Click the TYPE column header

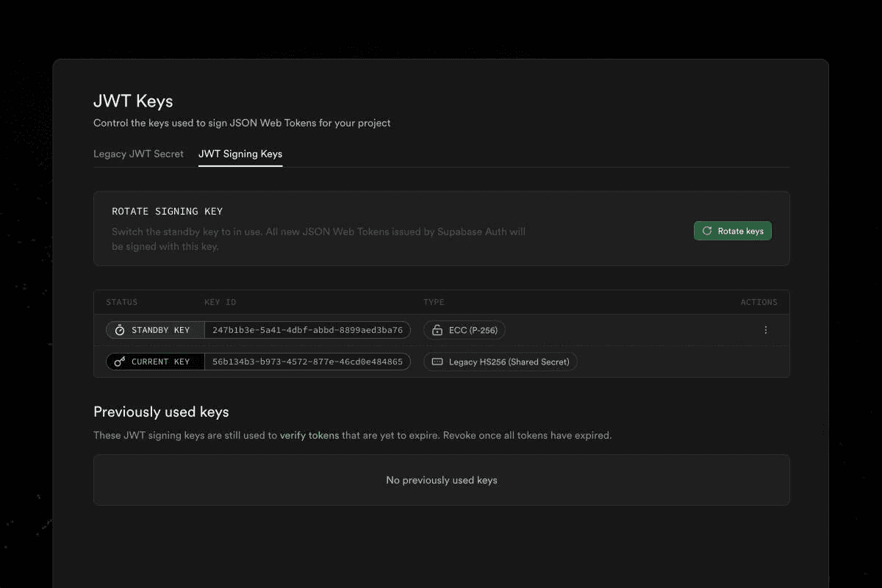click(434, 302)
